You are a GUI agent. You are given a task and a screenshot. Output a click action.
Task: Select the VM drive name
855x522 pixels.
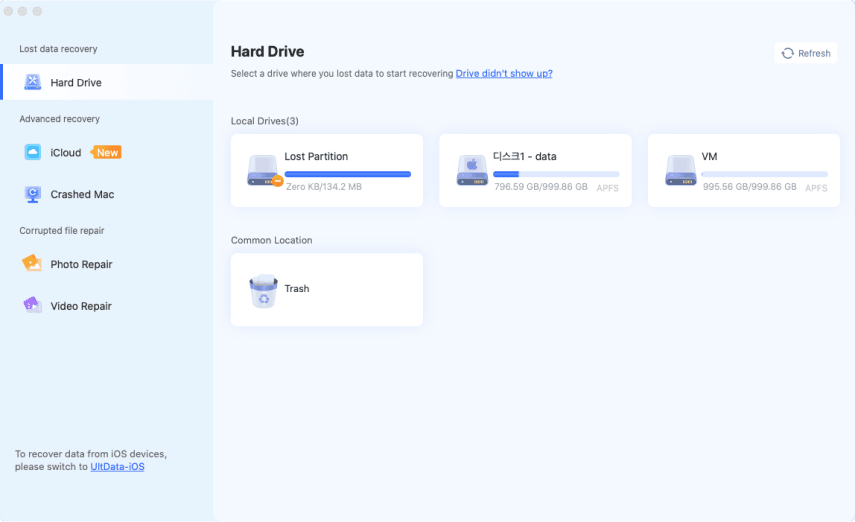pyautogui.click(x=709, y=157)
